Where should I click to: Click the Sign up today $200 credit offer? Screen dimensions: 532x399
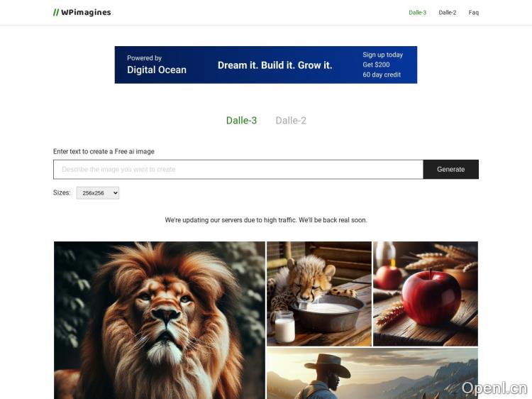coord(382,65)
